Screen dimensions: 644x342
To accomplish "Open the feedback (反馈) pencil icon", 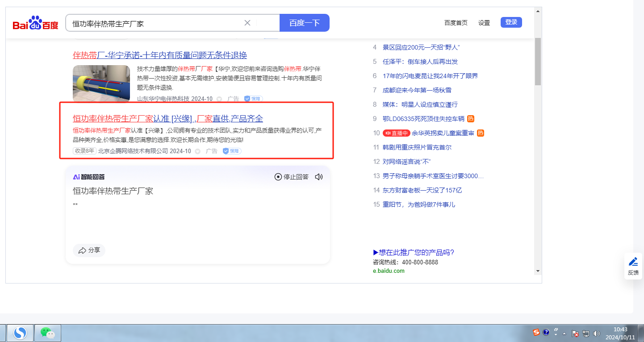I will [x=633, y=266].
